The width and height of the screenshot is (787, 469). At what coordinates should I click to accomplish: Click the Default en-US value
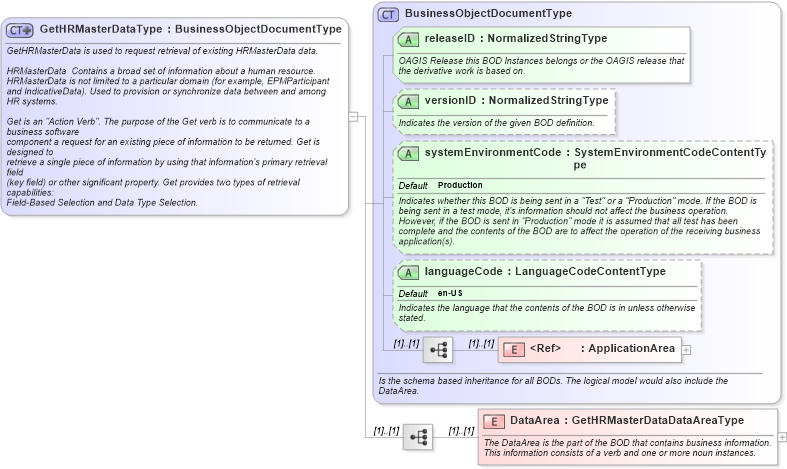point(450,293)
